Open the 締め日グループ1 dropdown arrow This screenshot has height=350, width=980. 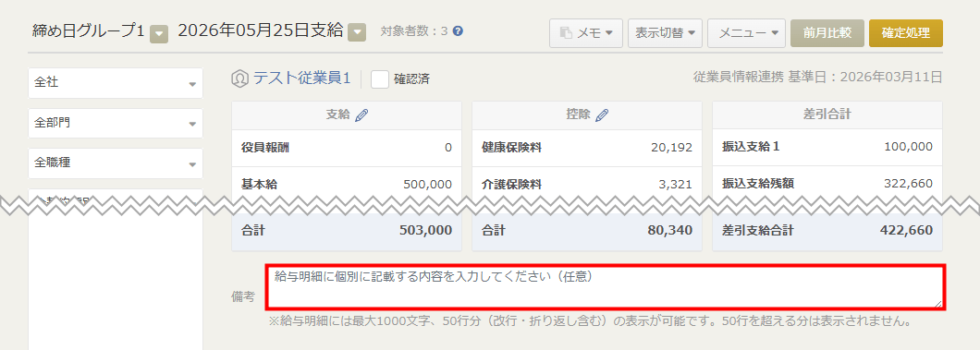pyautogui.click(x=160, y=33)
